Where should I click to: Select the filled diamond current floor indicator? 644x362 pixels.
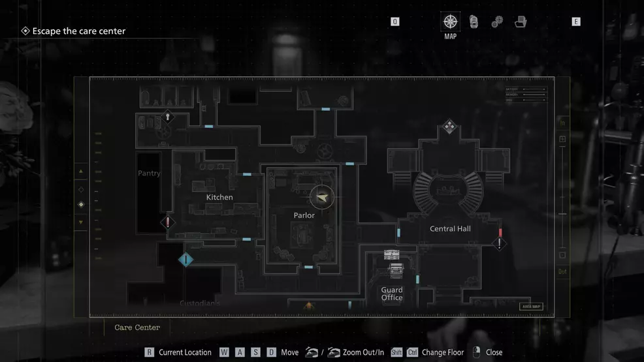(x=81, y=204)
